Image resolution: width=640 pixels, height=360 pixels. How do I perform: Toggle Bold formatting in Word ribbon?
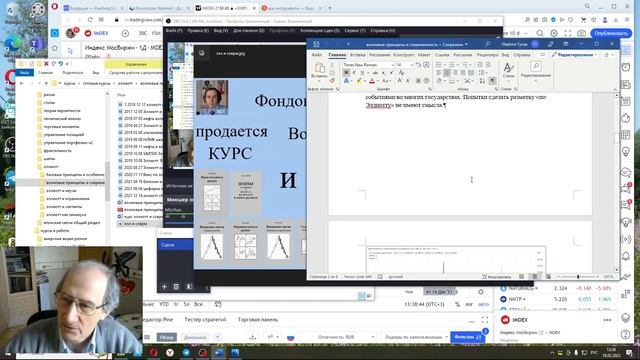click(346, 72)
